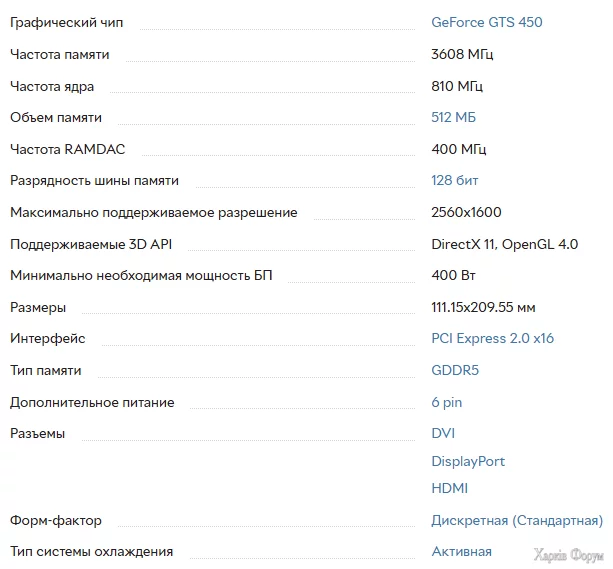The image size is (613, 569).
Task: Follow the 128 бит bus width link
Action: 454,181
